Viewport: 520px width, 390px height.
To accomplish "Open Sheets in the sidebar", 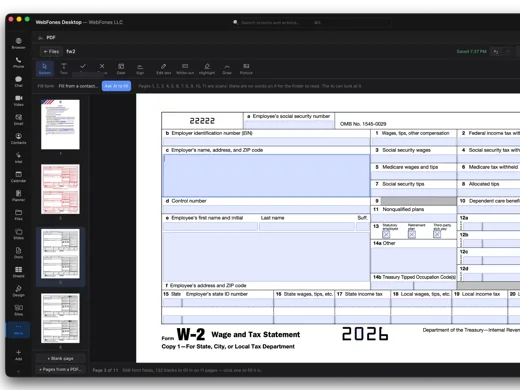I will coord(18,272).
